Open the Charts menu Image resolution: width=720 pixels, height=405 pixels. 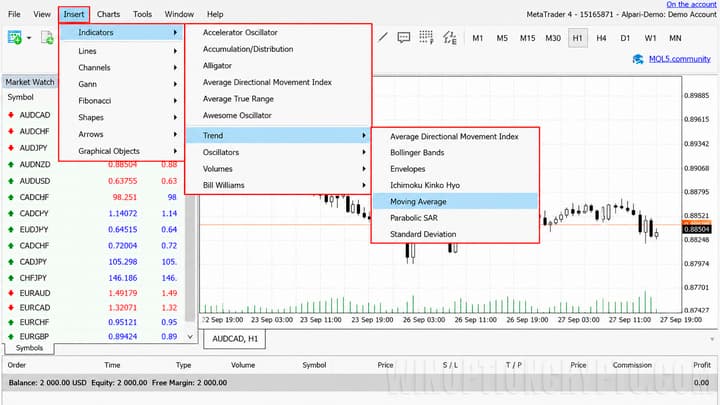108,14
